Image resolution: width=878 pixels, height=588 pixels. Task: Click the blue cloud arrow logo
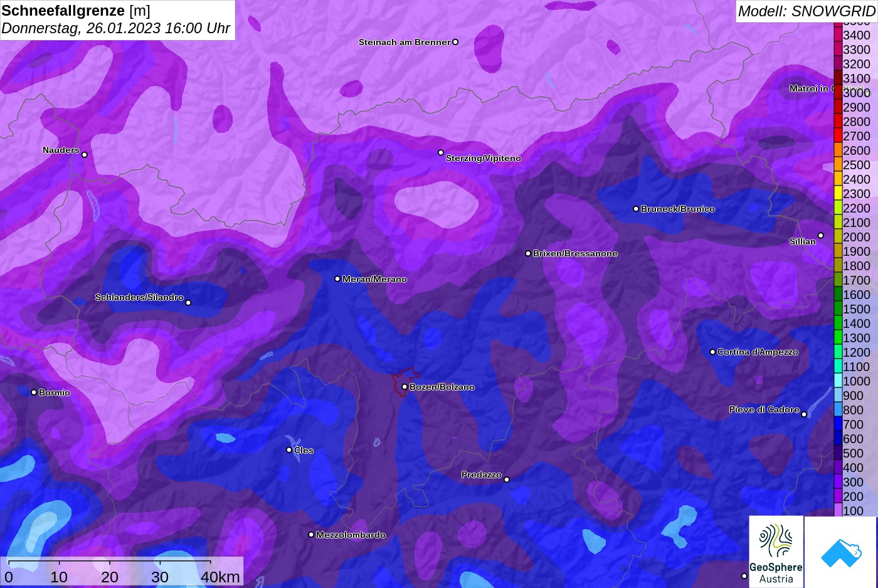tap(841, 552)
